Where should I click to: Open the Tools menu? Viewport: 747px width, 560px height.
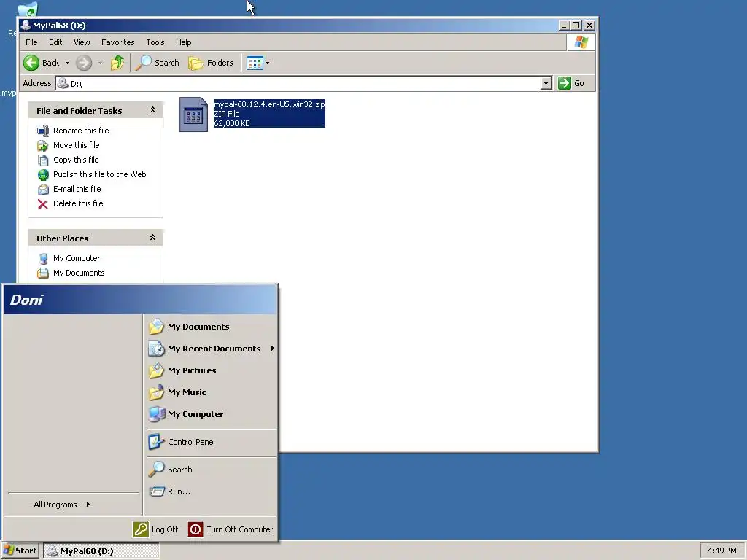point(155,42)
